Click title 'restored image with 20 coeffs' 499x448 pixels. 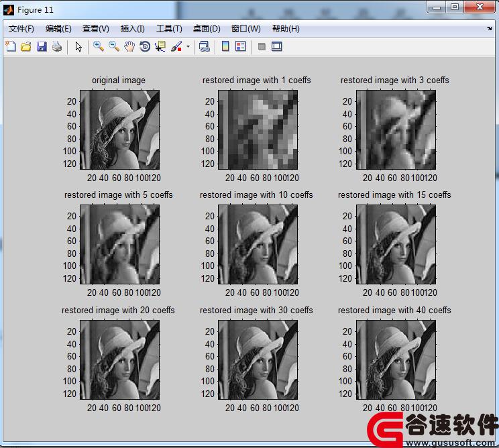click(x=118, y=310)
